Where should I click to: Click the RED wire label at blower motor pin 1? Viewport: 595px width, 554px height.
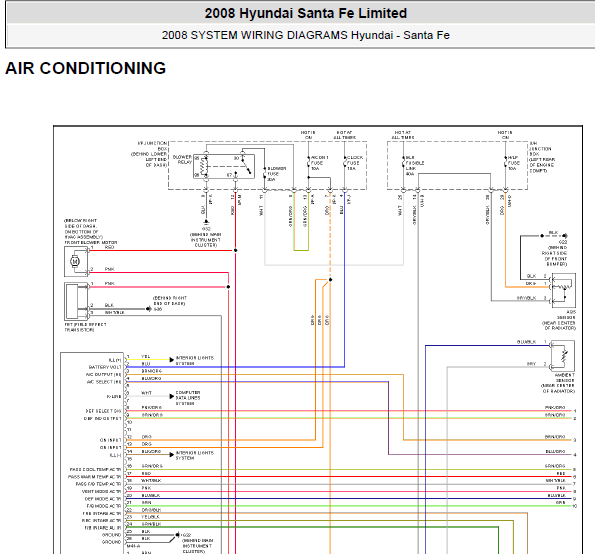pyautogui.click(x=109, y=247)
